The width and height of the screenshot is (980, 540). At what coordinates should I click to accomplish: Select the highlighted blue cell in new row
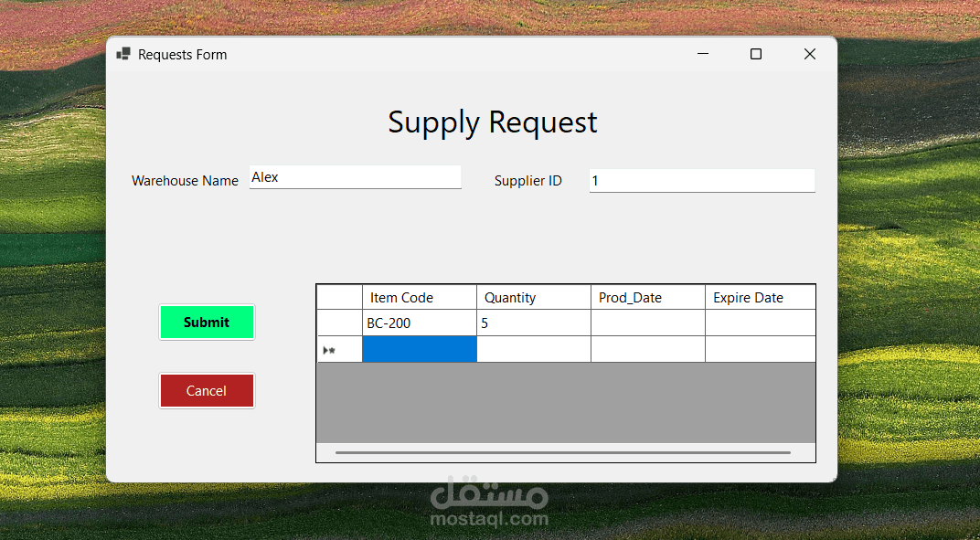tap(420, 349)
